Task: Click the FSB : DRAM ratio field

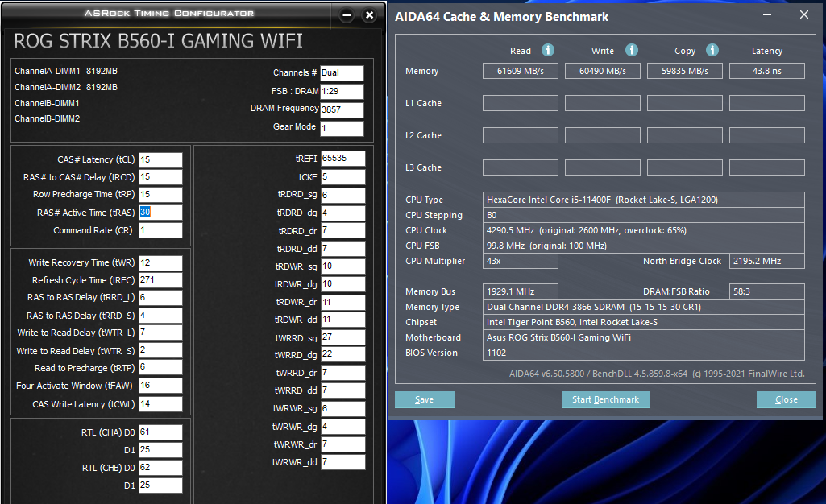Action: pos(342,92)
